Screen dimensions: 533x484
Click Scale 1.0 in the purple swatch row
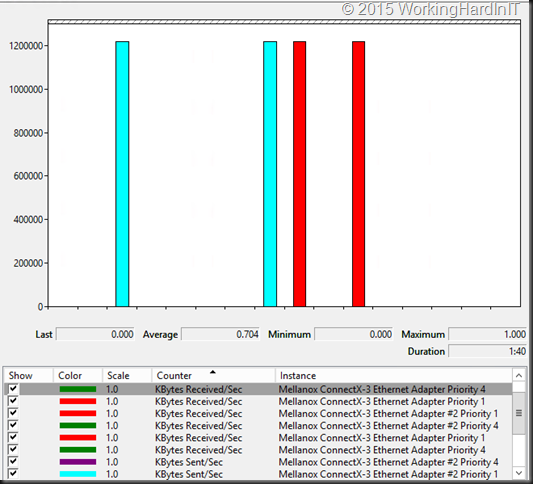pyautogui.click(x=112, y=462)
